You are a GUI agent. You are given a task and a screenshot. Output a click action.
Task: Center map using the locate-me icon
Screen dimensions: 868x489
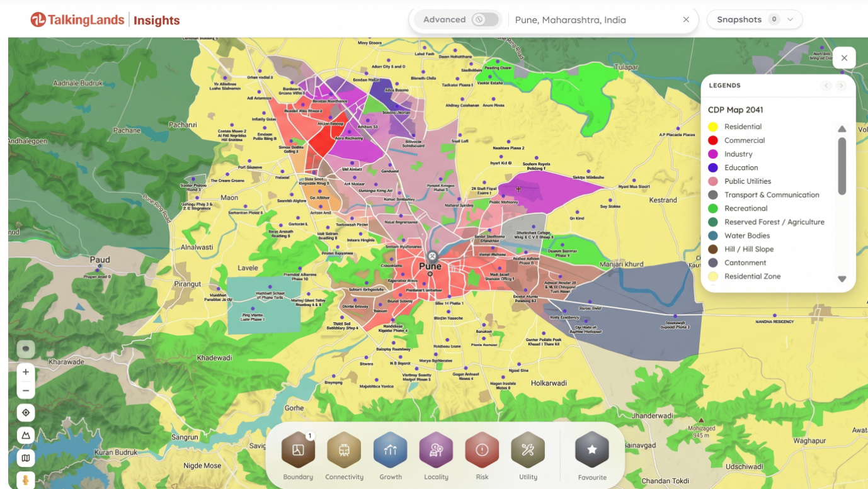click(x=26, y=413)
